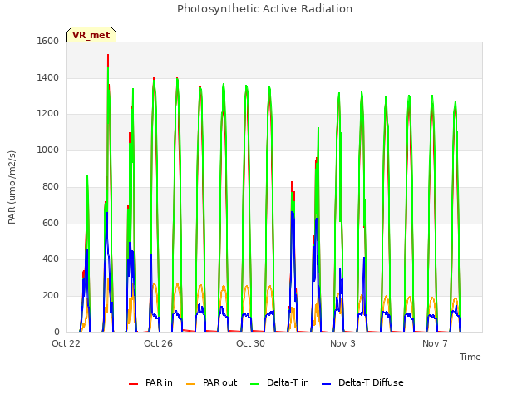Toggle the Delta-T in legend entry
532x399 pixels.
click(279, 382)
